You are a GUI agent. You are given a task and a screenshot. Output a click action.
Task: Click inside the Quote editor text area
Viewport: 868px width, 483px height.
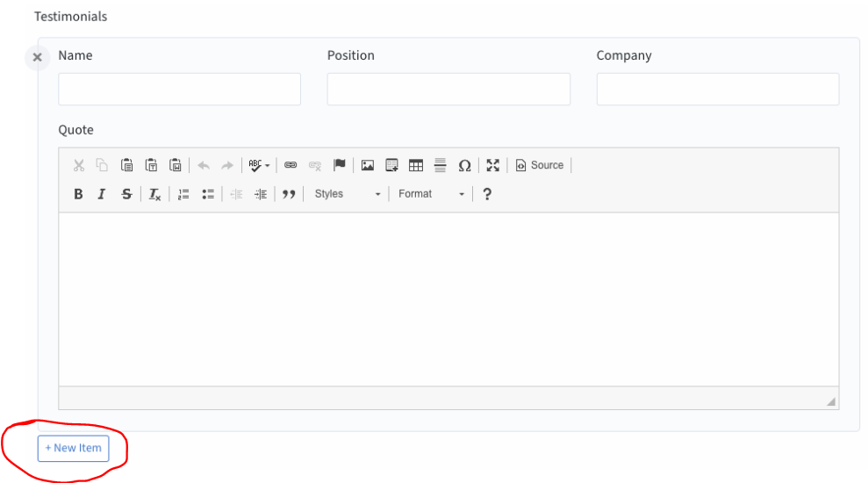[x=449, y=299]
